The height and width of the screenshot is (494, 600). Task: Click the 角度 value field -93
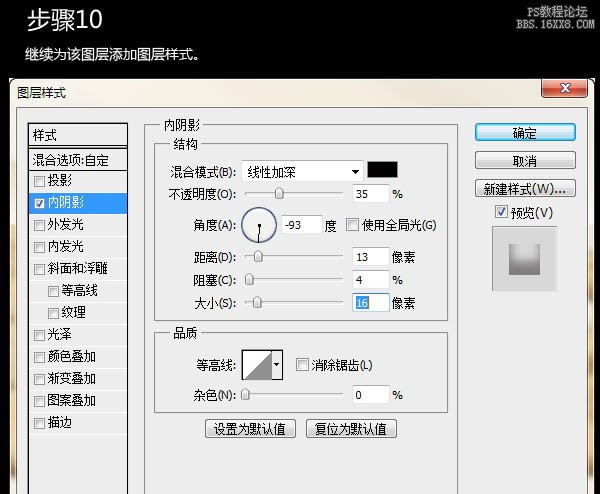point(302,225)
